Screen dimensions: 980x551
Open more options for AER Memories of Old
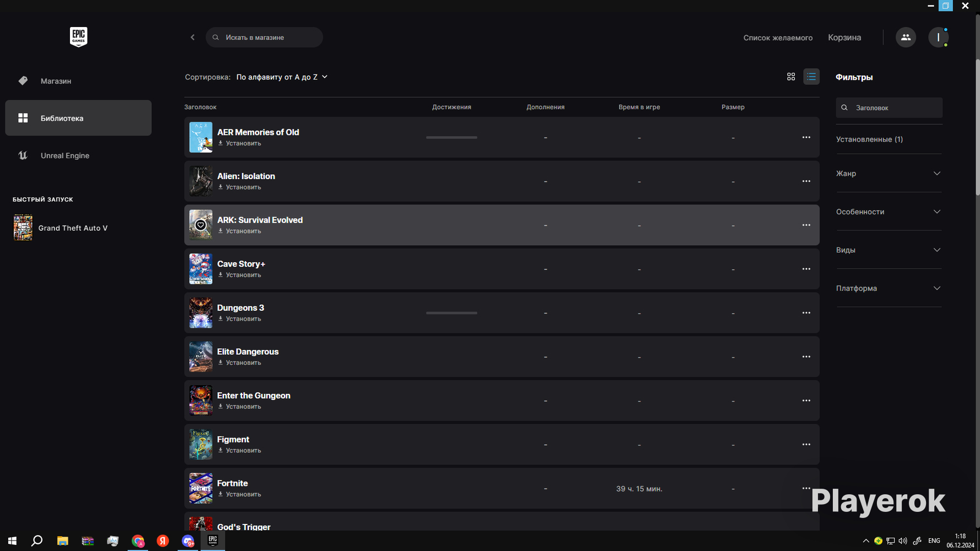click(806, 137)
